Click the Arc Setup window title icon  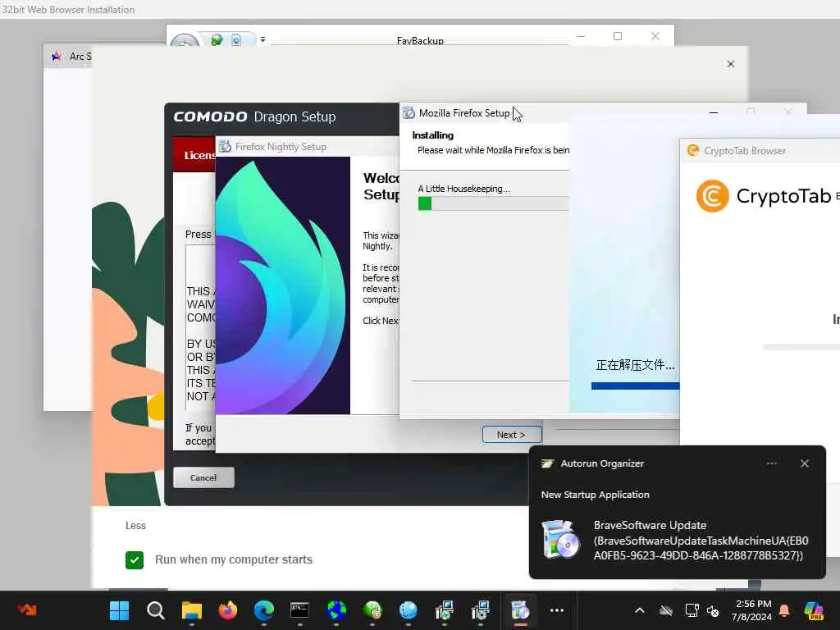(57, 57)
